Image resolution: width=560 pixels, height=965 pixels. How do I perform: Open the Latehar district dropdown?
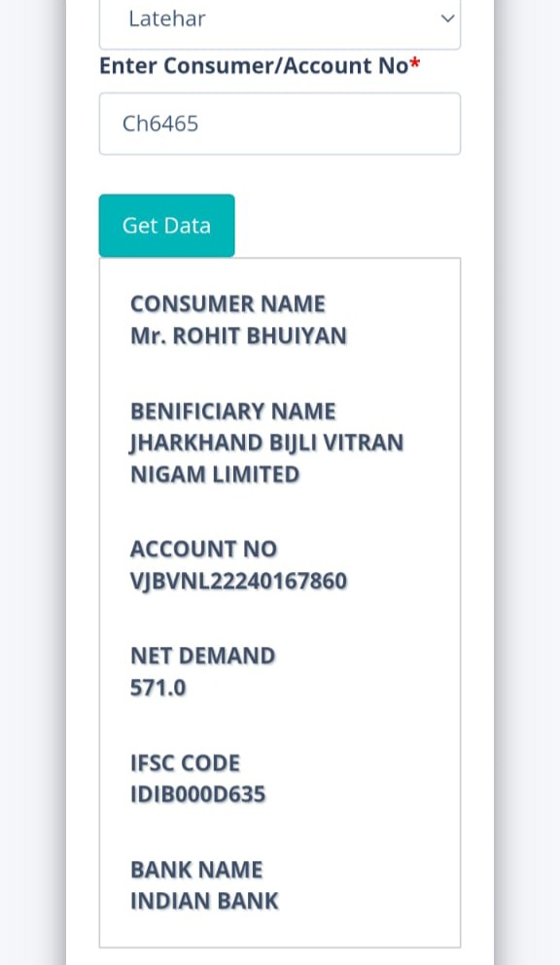pos(280,21)
